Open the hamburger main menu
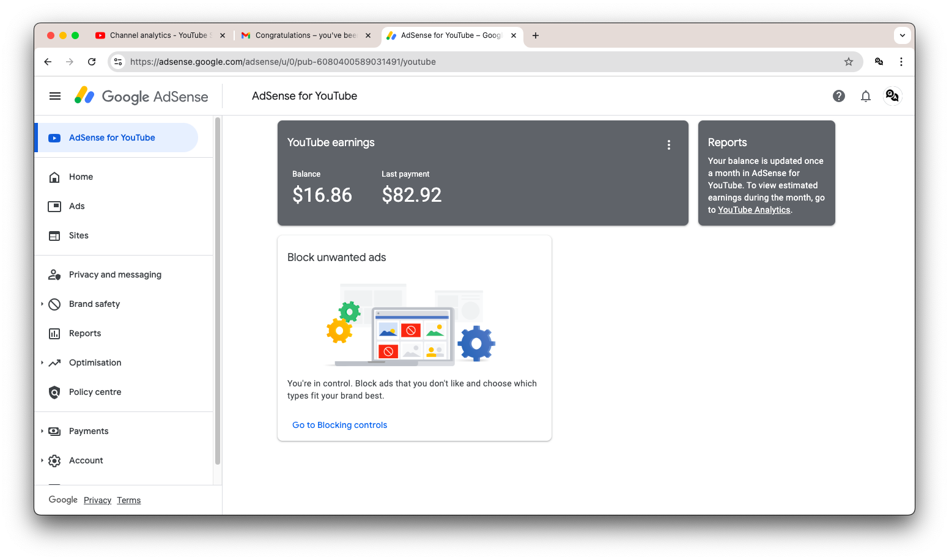Screen dimensions: 949x560 tap(55, 96)
